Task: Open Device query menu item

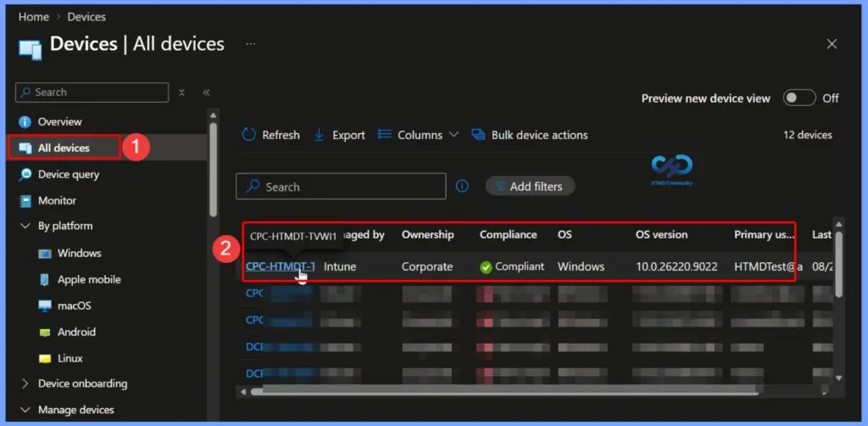Action: coord(69,175)
